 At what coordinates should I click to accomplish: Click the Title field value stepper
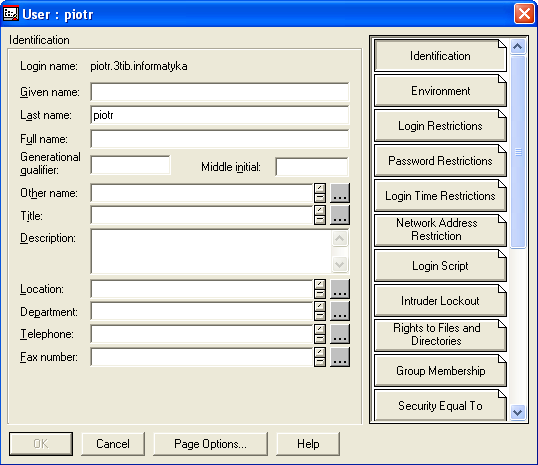click(x=320, y=215)
